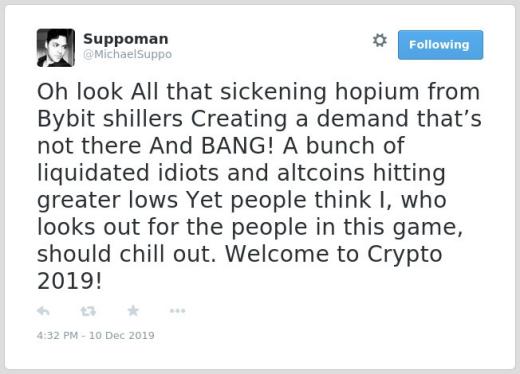Image resolution: width=520 pixels, height=374 pixels.
Task: Click the text 2019! ending the tweet
Action: tap(69, 281)
